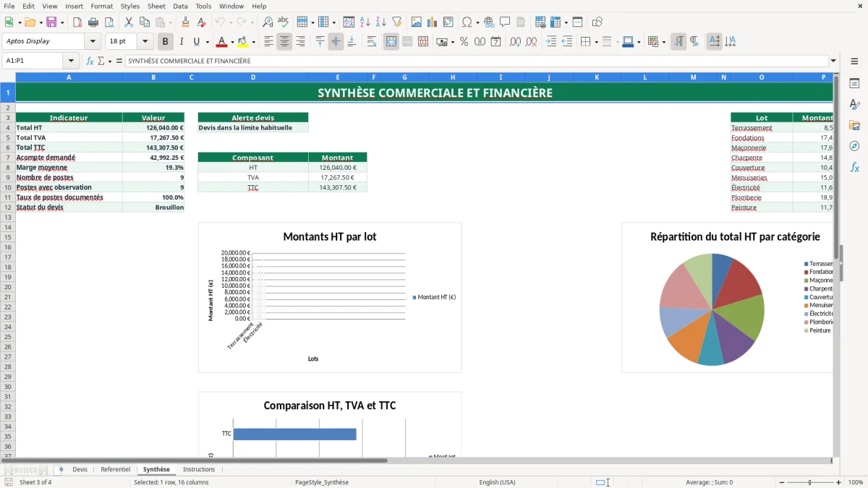Click the Export as PDF icon
This screenshot has width=868, height=488.
click(x=77, y=22)
